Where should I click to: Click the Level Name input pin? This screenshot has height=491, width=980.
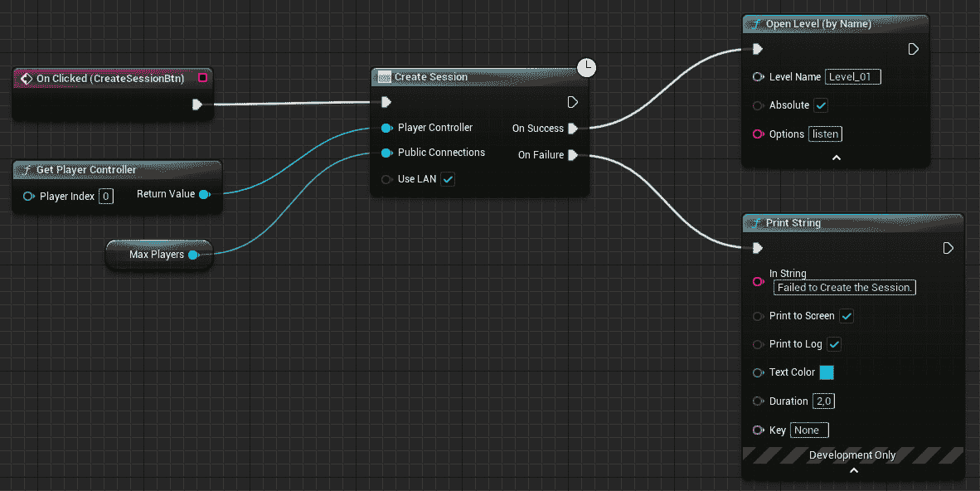tap(758, 77)
